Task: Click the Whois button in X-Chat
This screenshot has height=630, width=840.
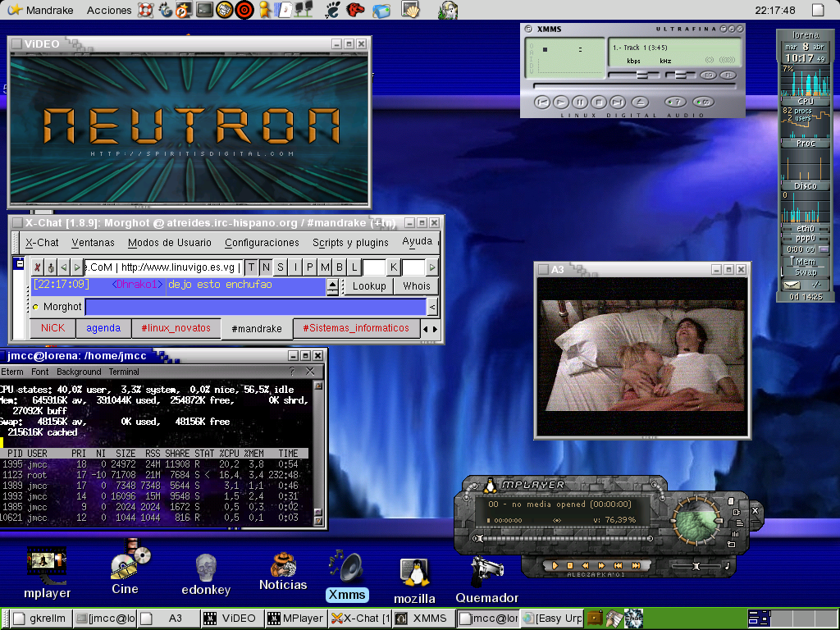Action: (x=416, y=286)
